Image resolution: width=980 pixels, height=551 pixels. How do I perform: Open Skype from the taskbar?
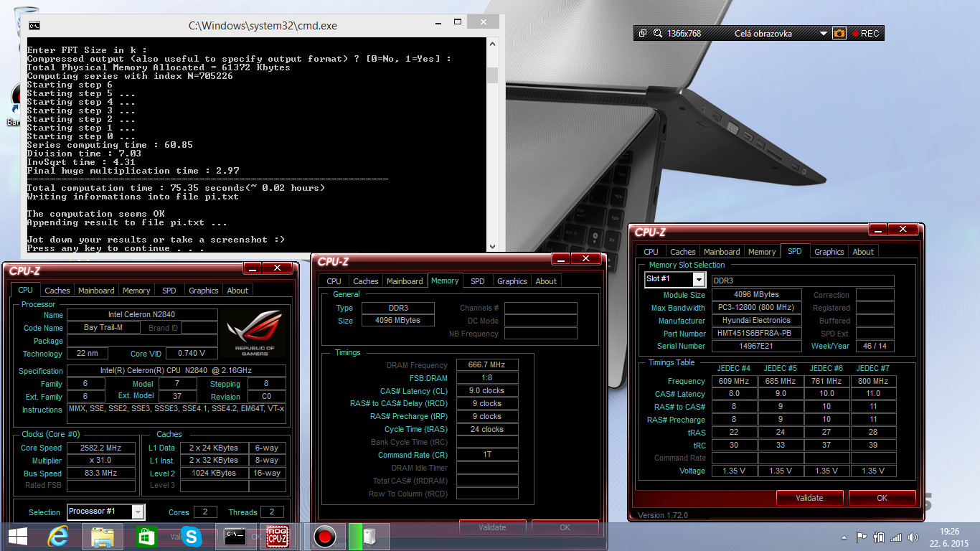click(191, 537)
